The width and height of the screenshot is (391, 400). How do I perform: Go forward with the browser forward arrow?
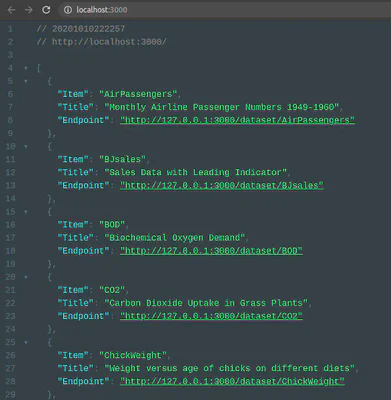coord(29,10)
